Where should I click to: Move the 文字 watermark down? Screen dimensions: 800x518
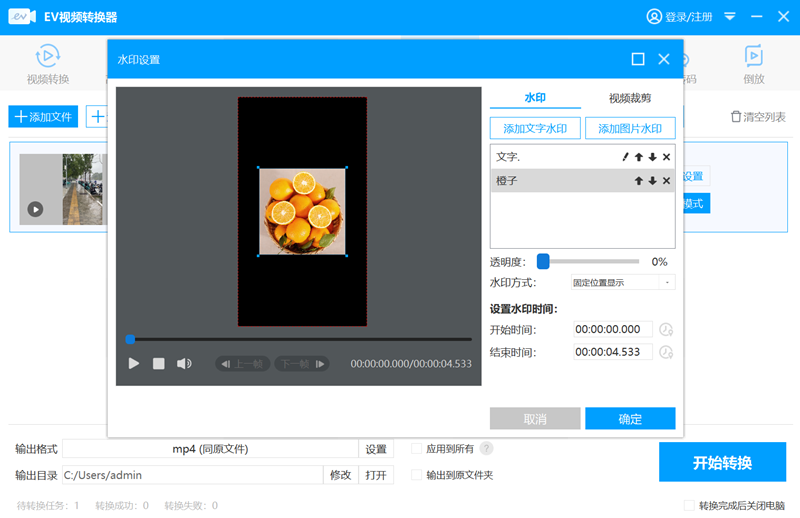[653, 157]
